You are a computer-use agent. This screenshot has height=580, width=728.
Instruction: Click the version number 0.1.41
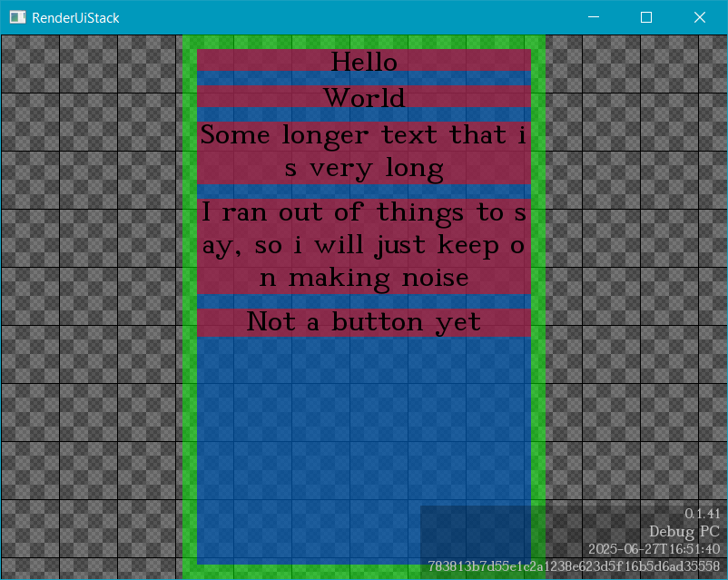[x=702, y=515]
